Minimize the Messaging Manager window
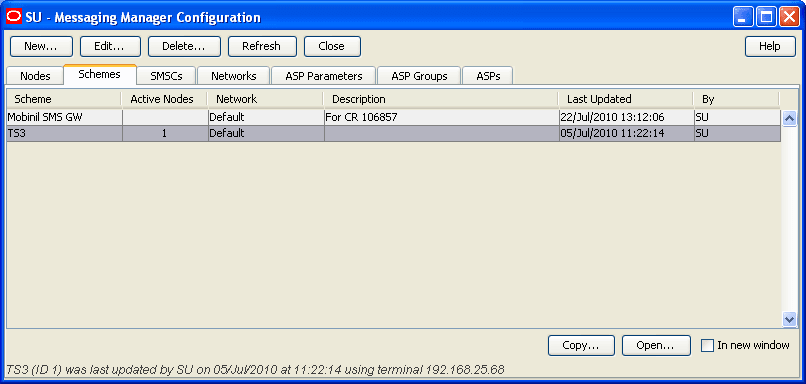806x384 pixels. point(742,17)
